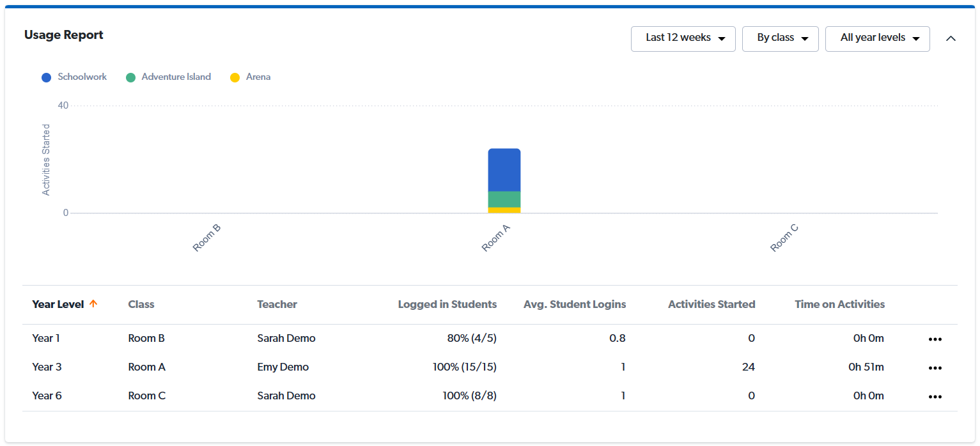Open actions menu for Year 6 Room C row
Image resolution: width=980 pixels, height=446 pixels.
[935, 396]
